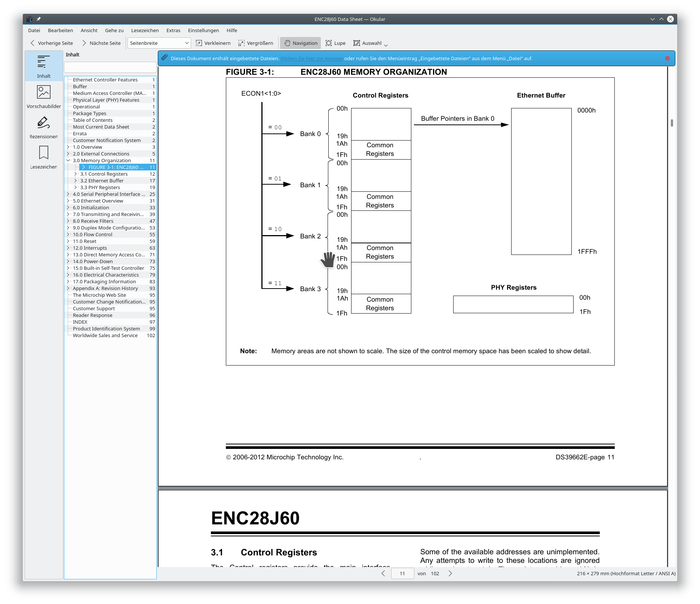This screenshot has height=604, width=700.
Task: Activate the Lupe magnifier tool
Action: pyautogui.click(x=335, y=43)
